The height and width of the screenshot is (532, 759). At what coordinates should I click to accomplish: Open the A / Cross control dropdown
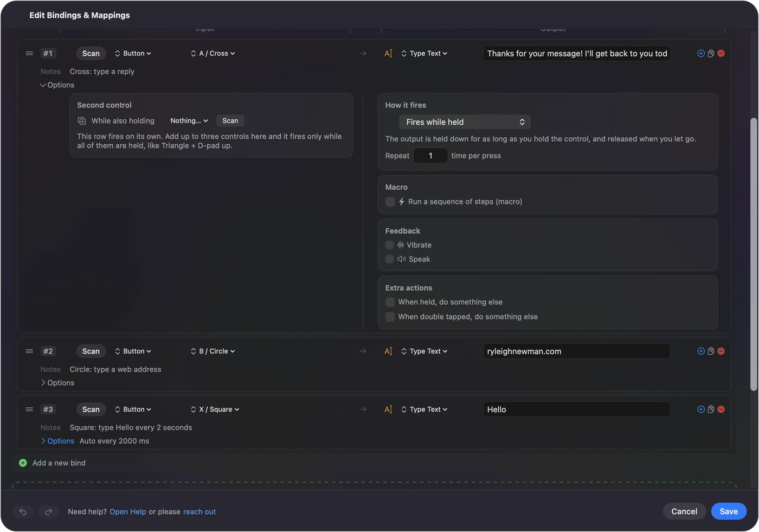tap(213, 53)
